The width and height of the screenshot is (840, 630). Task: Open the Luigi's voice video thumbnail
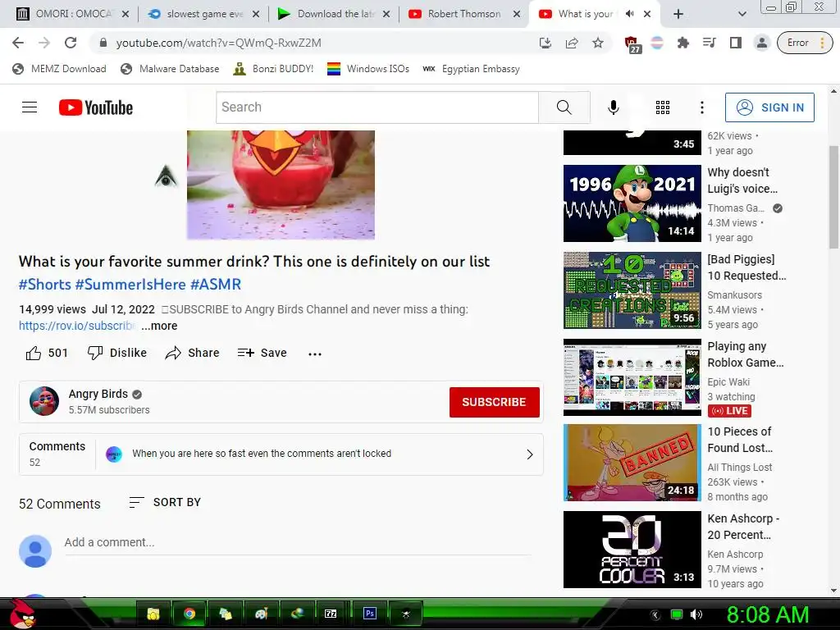632,203
